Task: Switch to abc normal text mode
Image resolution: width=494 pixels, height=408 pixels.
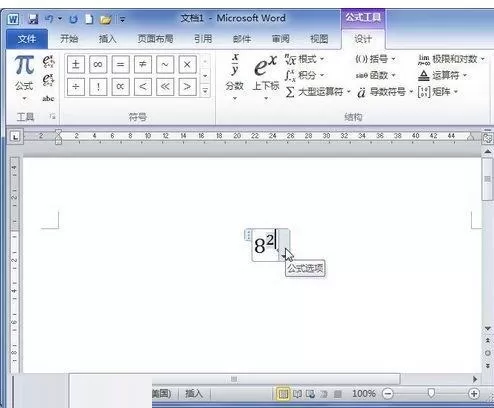Action: tap(48, 98)
